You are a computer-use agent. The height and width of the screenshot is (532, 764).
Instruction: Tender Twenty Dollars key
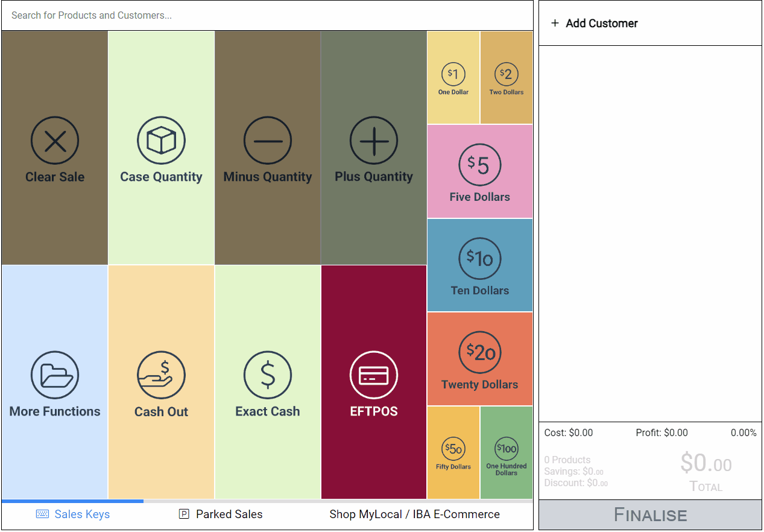(x=480, y=359)
